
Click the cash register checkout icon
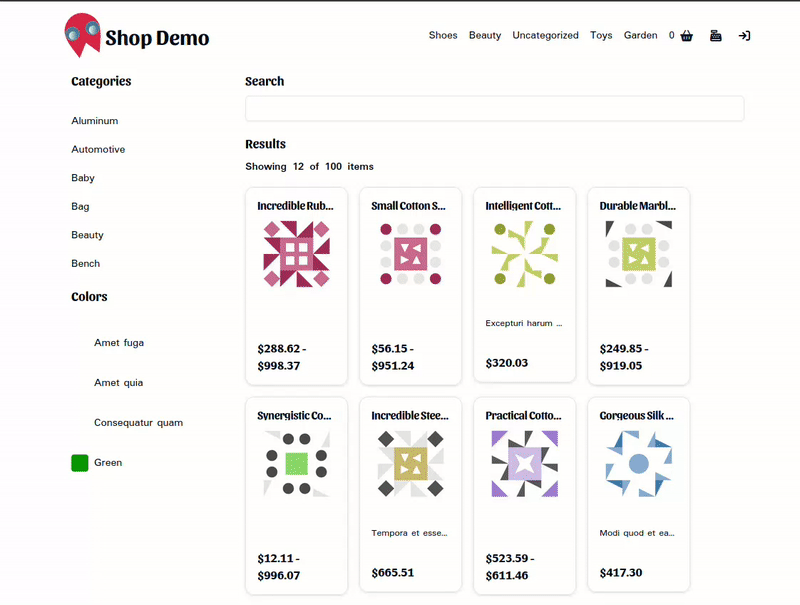click(715, 36)
